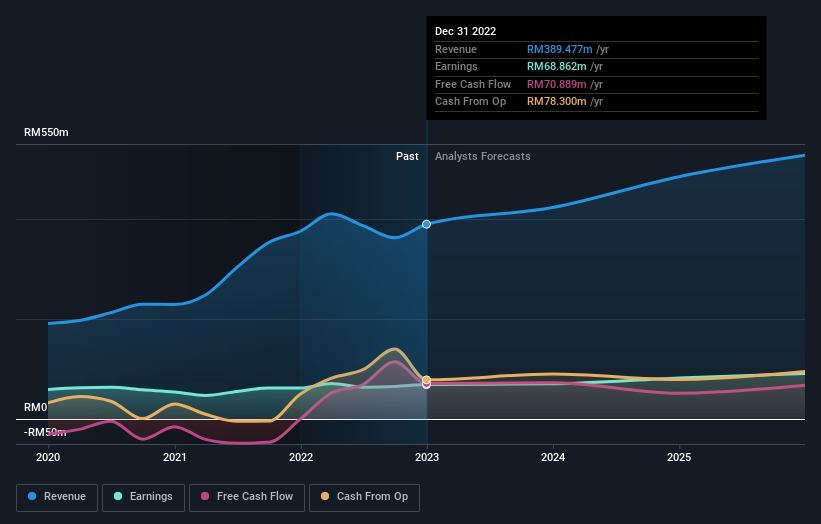Click the RM70.889m free cash flow value
Screen dimensions: 821x524
(557, 84)
